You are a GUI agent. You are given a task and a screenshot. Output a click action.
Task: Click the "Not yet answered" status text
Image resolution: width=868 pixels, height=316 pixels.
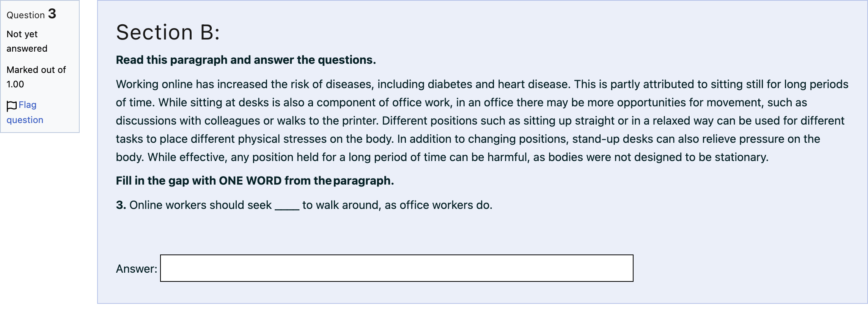tap(27, 41)
